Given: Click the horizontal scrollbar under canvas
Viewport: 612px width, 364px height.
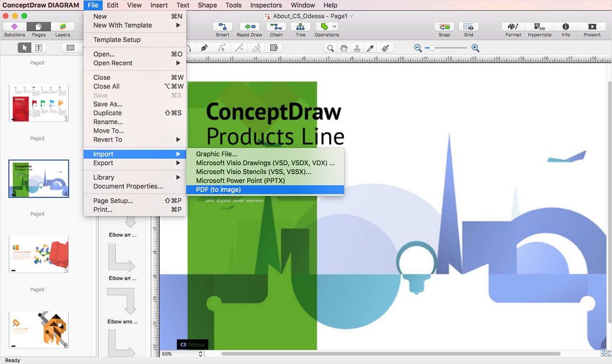Looking at the screenshot, I should pos(391,354).
